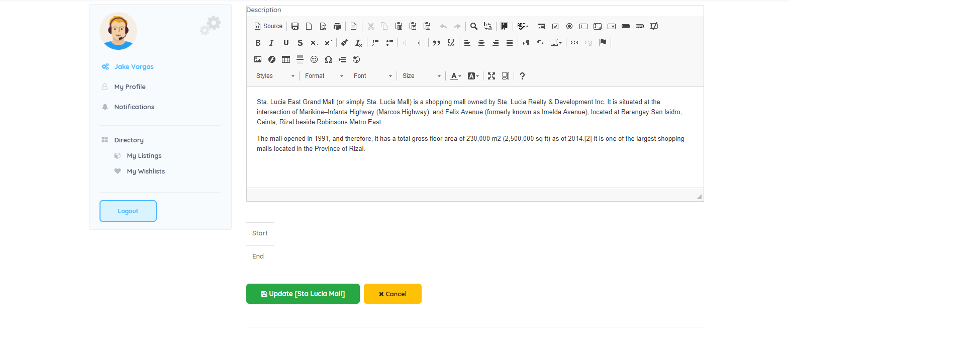980x344 pixels.
Task: Create a Div container
Action: 451,43
